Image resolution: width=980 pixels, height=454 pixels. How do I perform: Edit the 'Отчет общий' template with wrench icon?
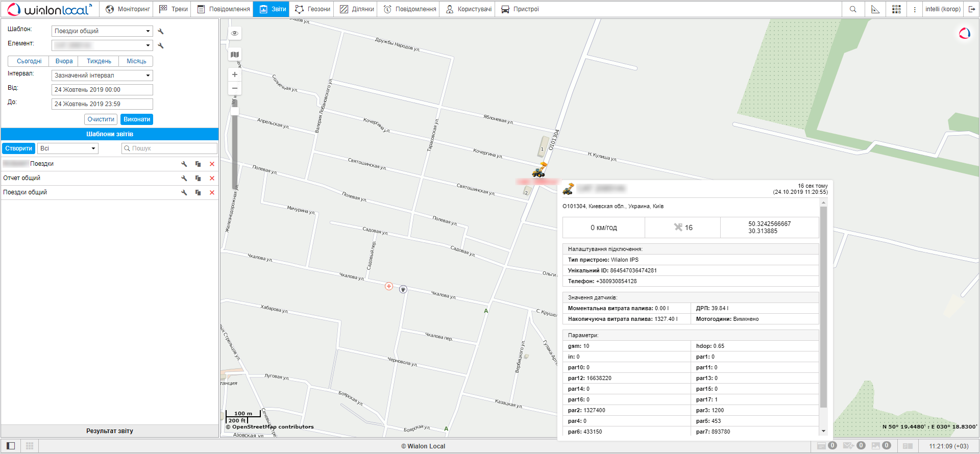[x=184, y=179]
